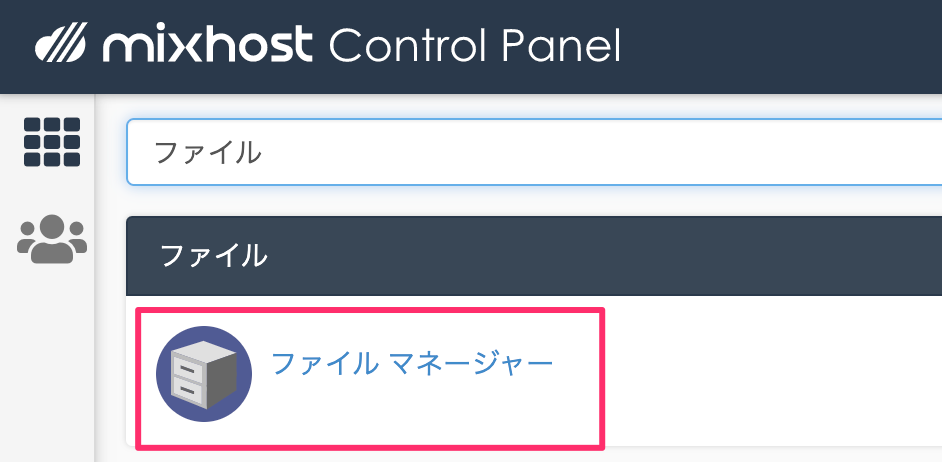Screen dimensions: 942x462
Task: Open the ファイル マネージャー link
Action: (412, 363)
